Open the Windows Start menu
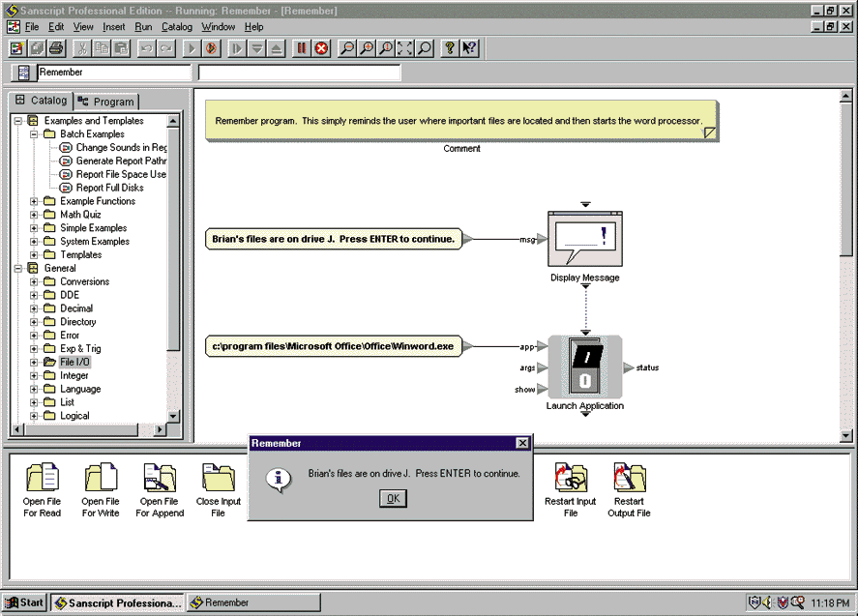This screenshot has width=858, height=616. point(24,602)
